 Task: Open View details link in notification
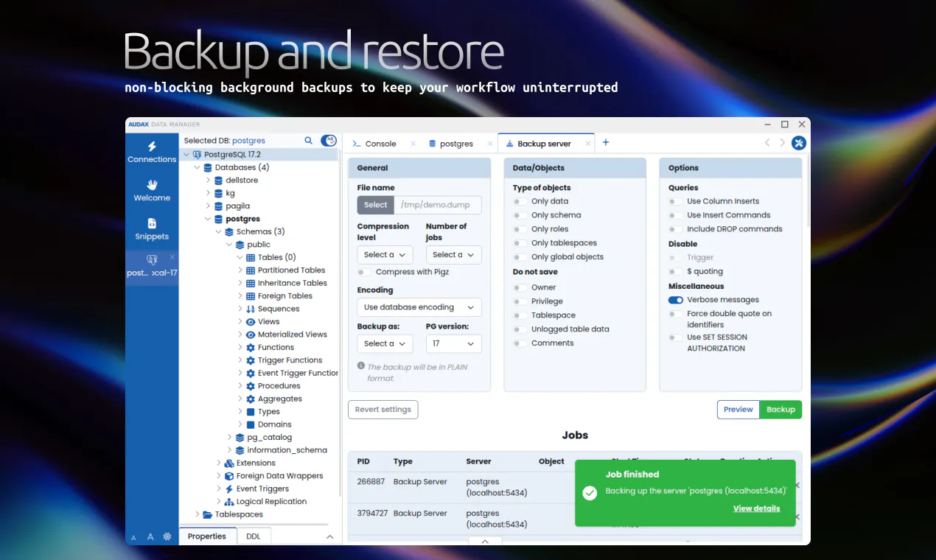[x=756, y=508]
